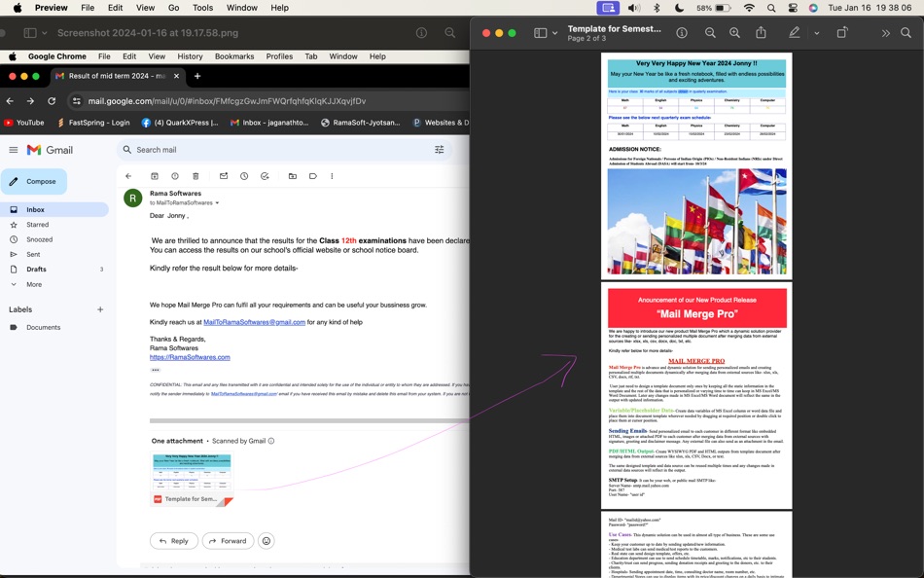Mark the open email as unread
The image size is (924, 578).
(x=224, y=176)
